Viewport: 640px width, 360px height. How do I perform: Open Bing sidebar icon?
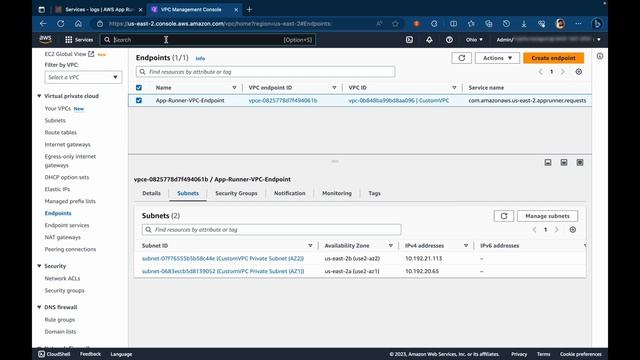597,24
